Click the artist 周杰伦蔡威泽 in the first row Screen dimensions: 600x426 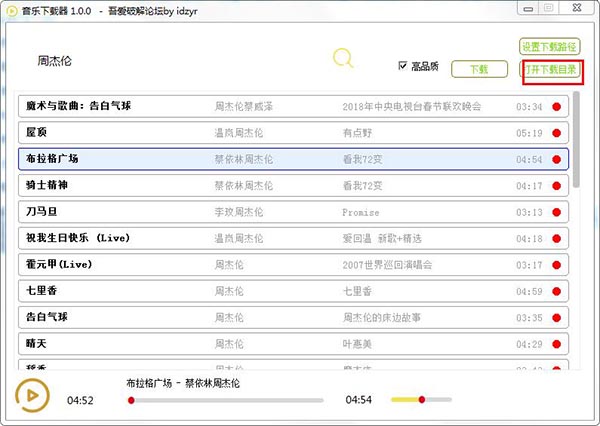click(x=244, y=106)
